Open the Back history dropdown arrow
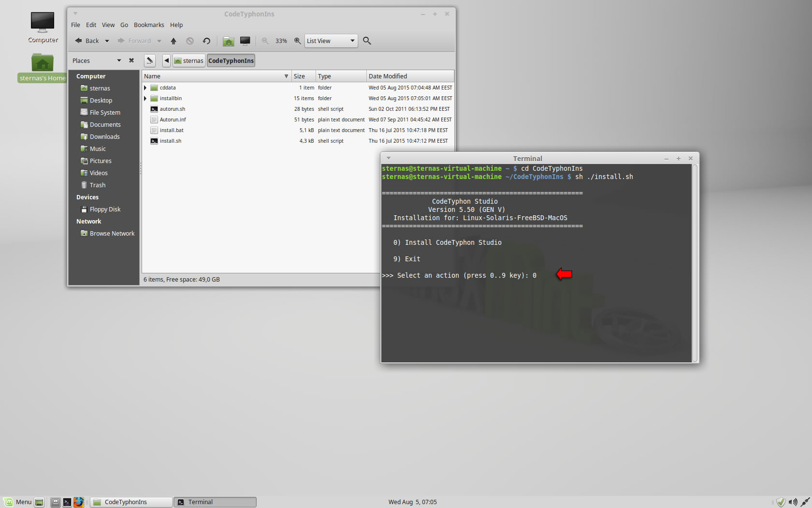Screen dimensions: 812x508 pos(107,41)
